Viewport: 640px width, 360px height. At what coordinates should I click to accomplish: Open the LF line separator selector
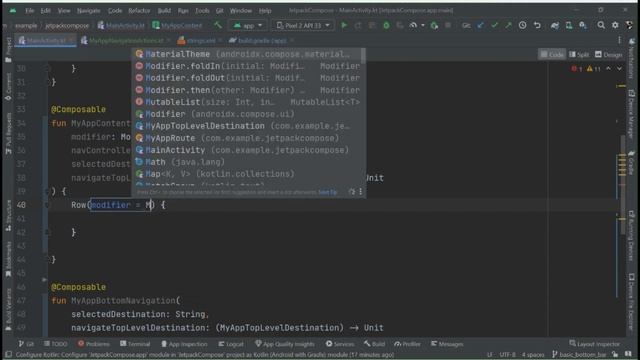pyautogui.click(x=490, y=354)
